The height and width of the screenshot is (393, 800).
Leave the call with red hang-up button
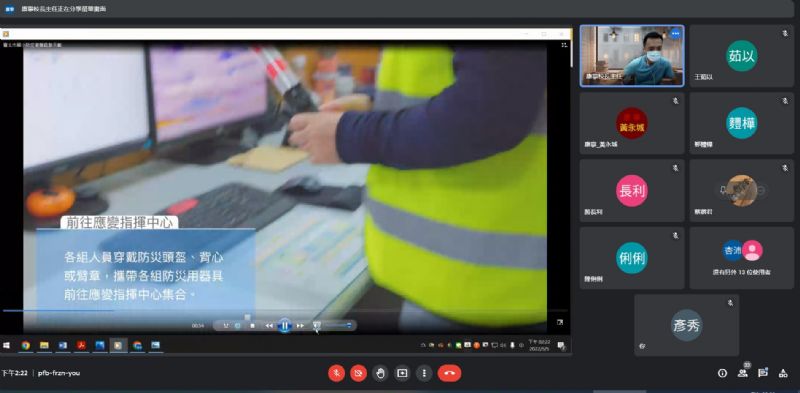[x=449, y=373]
